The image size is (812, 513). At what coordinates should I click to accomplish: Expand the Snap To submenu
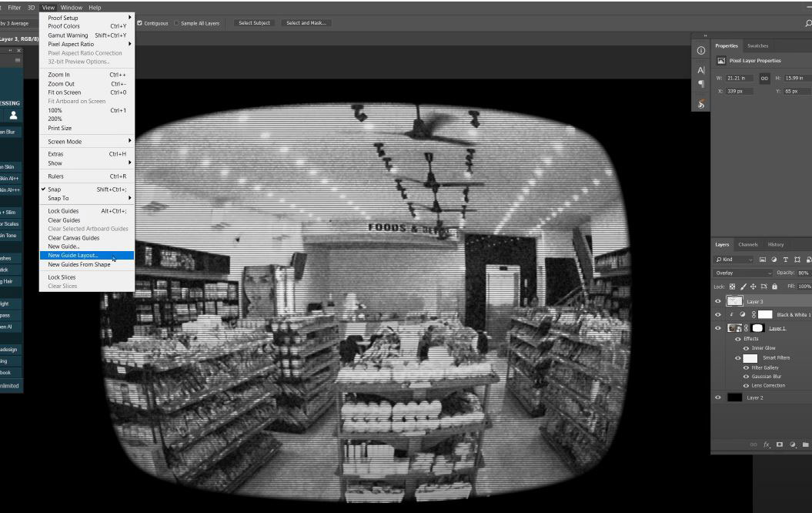coord(86,198)
